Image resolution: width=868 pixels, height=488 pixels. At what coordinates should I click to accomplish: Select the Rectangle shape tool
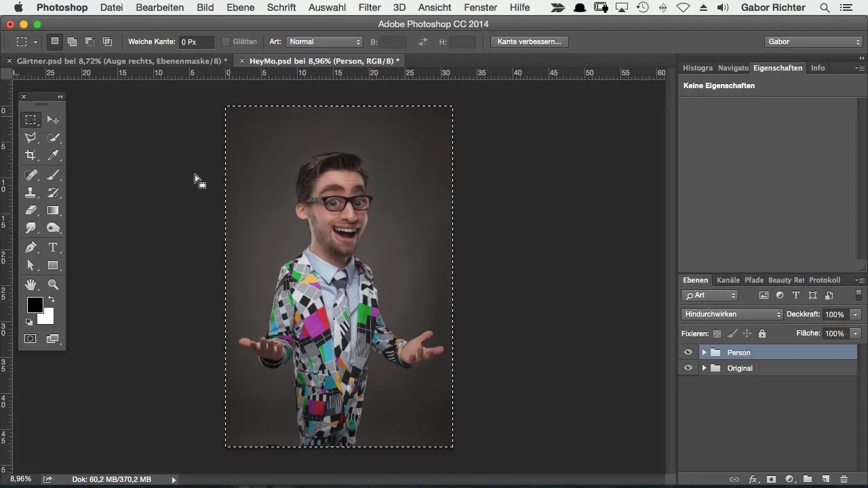[53, 265]
